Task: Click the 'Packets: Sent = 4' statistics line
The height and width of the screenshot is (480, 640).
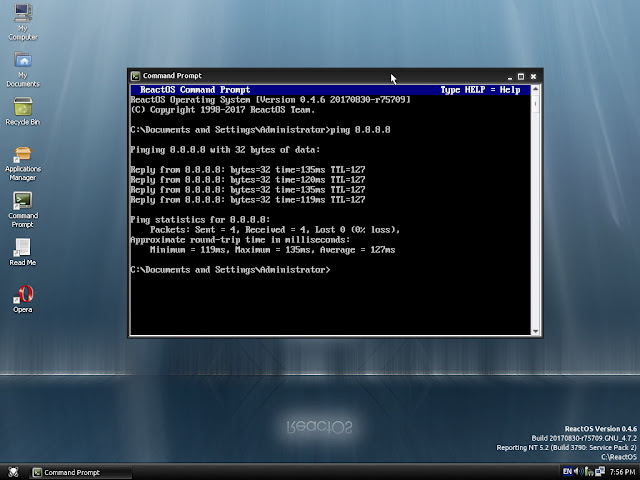Action: click(x=275, y=230)
